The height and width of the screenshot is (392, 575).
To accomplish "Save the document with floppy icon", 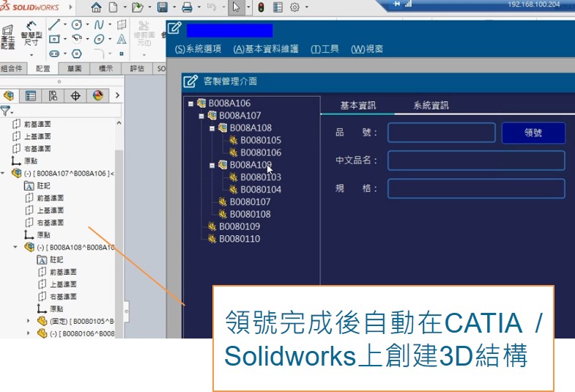I will point(163,7).
